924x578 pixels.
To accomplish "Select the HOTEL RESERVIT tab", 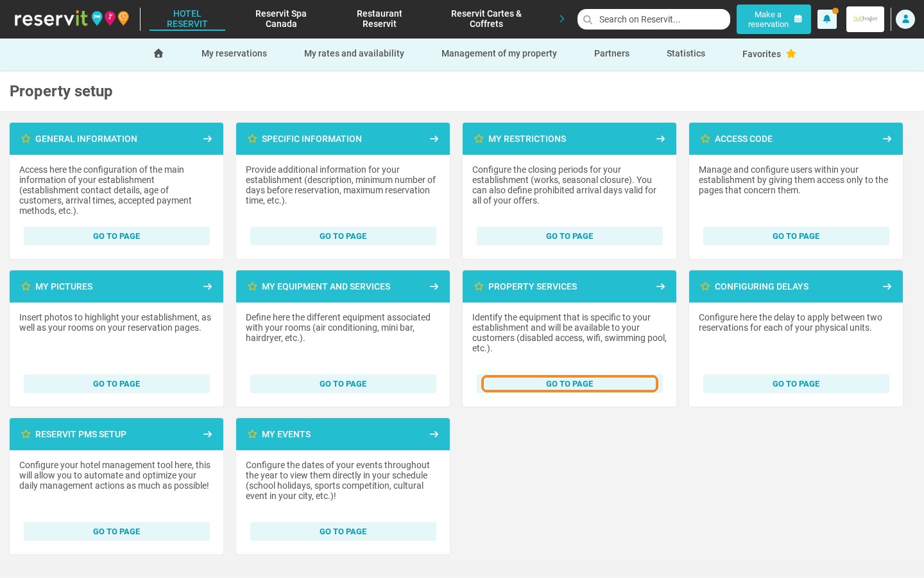I will tap(187, 19).
